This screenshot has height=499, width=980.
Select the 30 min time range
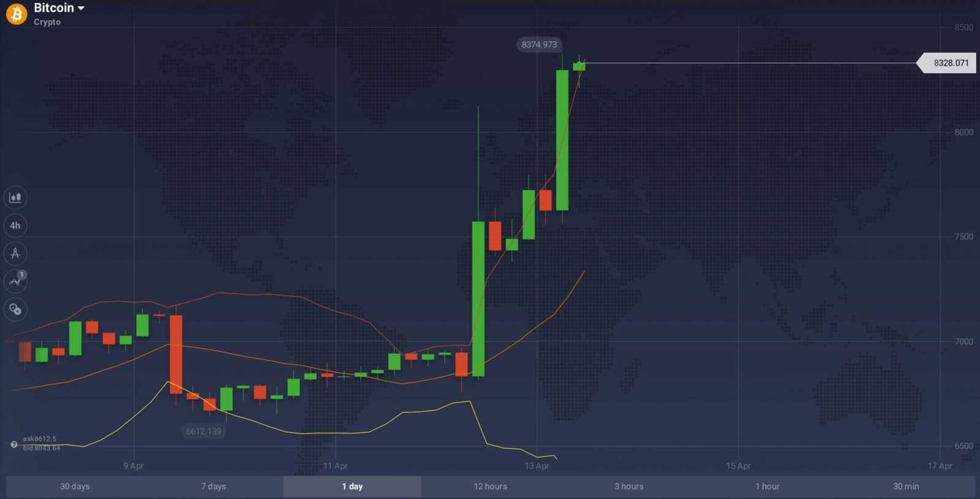tap(906, 486)
